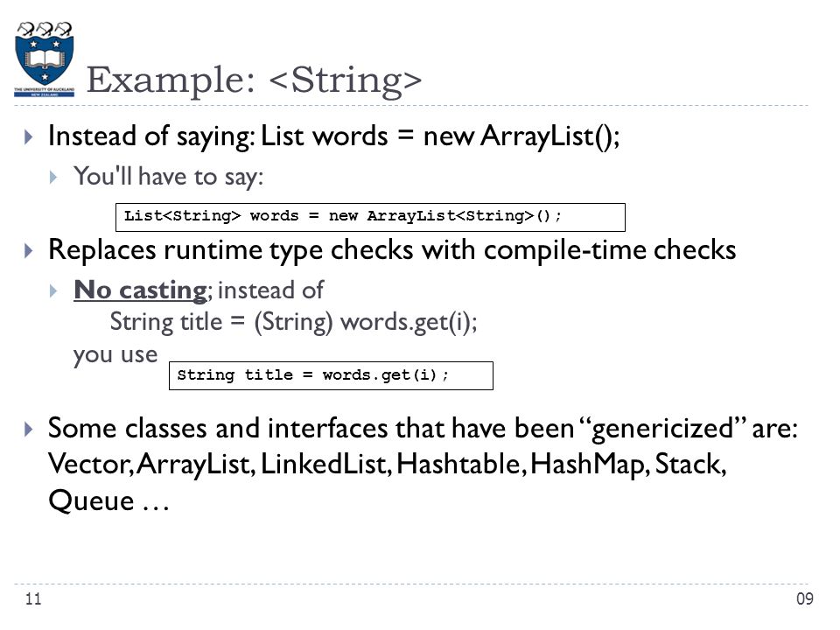Click 'Replaces runtime type checks with compile-time checks'
Screen dimensions: 840x630
[392, 250]
